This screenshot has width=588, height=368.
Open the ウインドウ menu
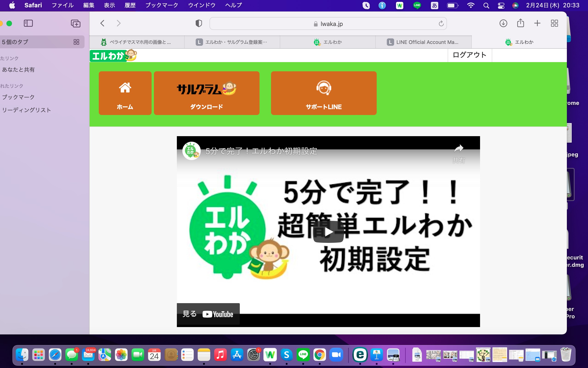pyautogui.click(x=202, y=5)
